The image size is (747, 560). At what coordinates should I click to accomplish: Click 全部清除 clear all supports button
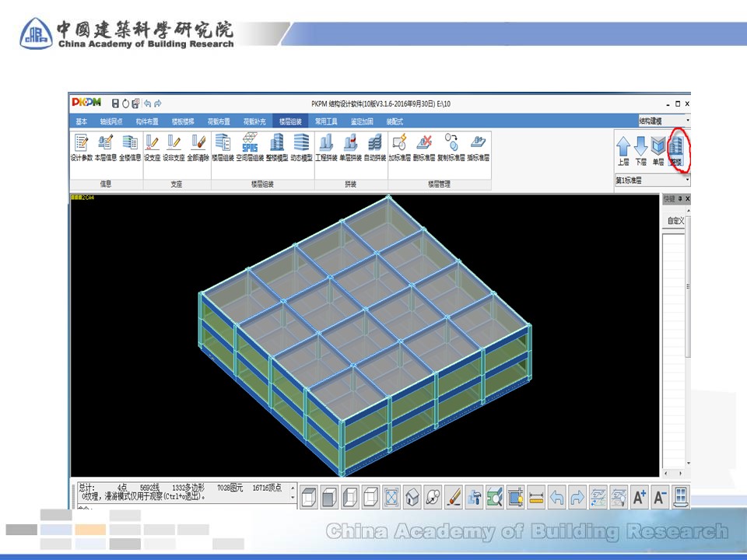[198, 147]
